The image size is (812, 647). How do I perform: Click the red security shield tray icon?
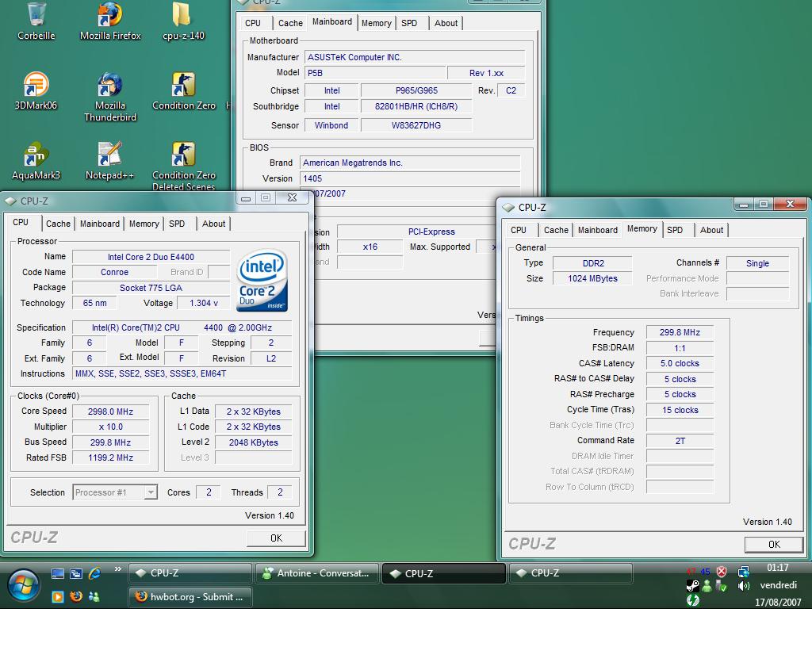pyautogui.click(x=722, y=572)
